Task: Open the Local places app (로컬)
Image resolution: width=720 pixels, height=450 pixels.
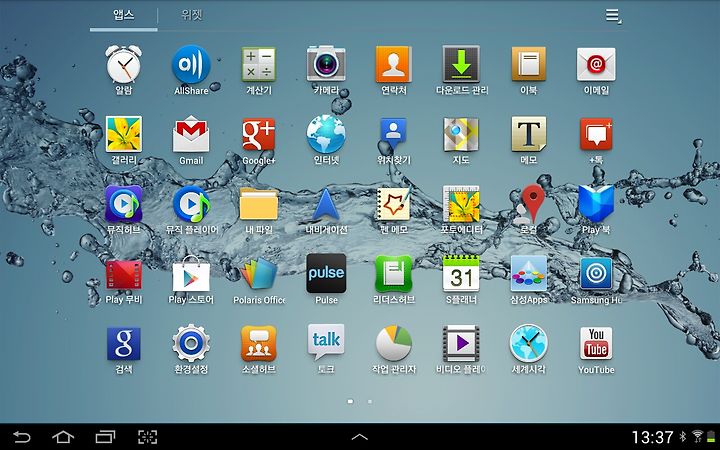Action: (x=530, y=204)
